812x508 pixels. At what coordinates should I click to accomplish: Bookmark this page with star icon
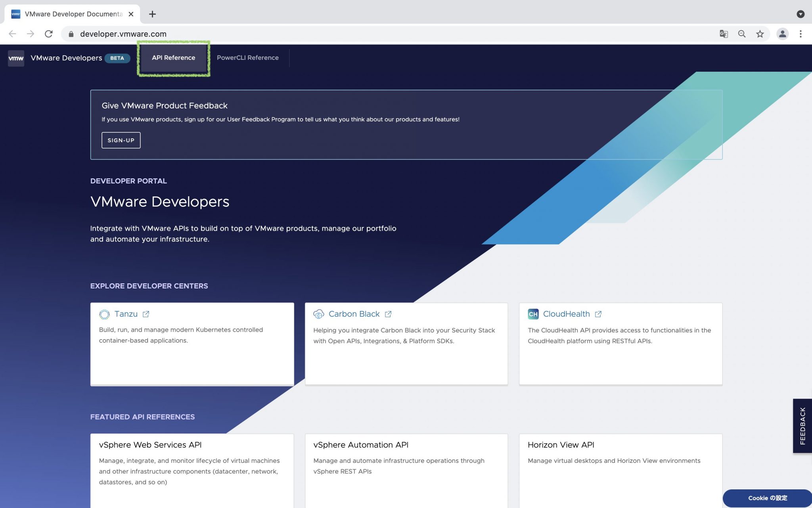click(760, 34)
